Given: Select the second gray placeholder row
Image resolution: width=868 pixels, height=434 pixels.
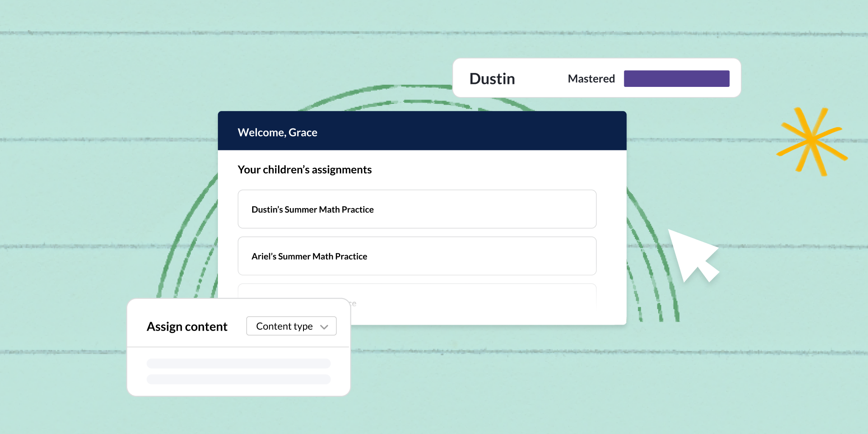Looking at the screenshot, I should pyautogui.click(x=238, y=379).
